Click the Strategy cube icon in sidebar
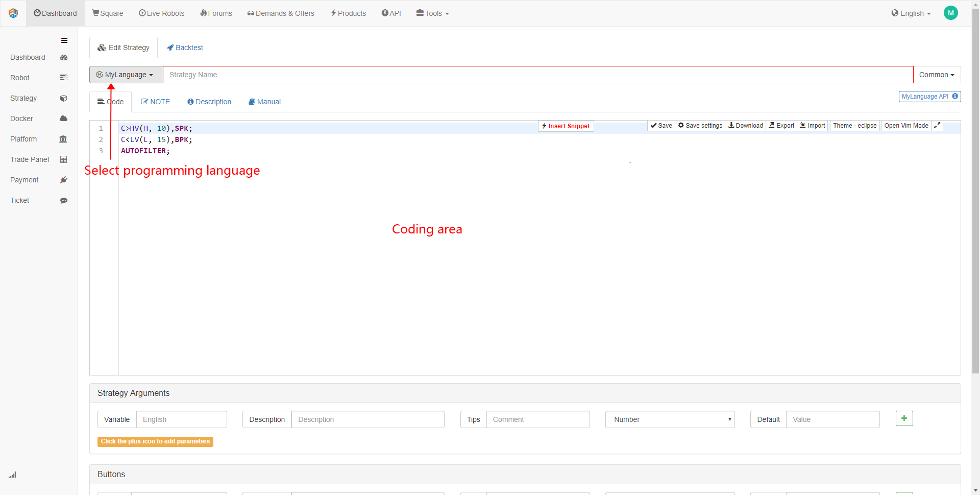The image size is (980, 495). click(x=64, y=98)
